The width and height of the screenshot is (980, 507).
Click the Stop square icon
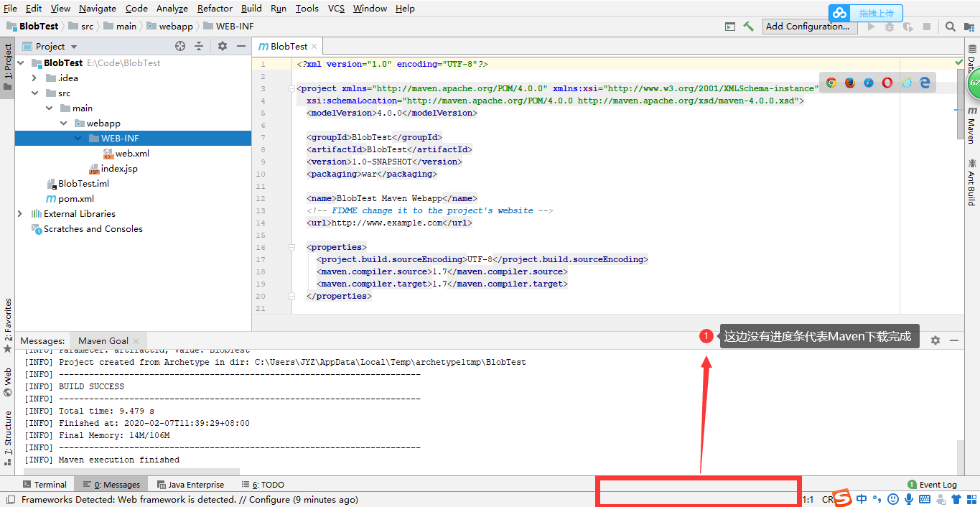click(927, 27)
